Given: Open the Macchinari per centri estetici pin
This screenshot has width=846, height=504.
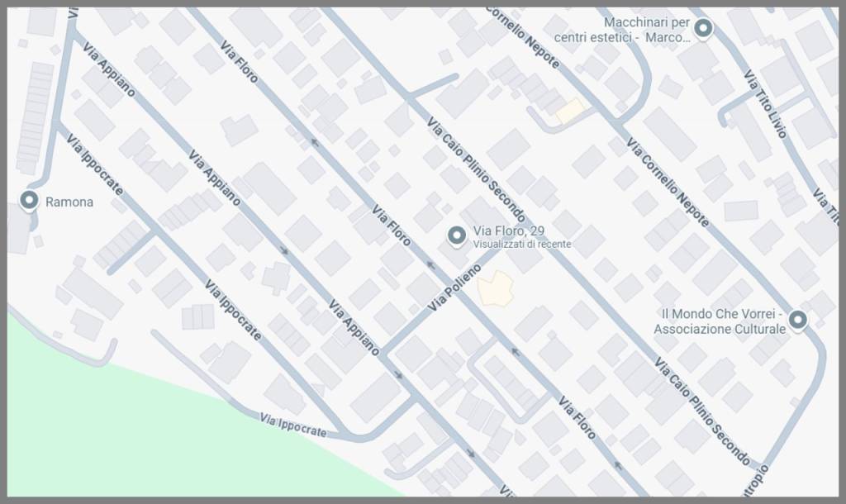Looking at the screenshot, I should point(703,28).
